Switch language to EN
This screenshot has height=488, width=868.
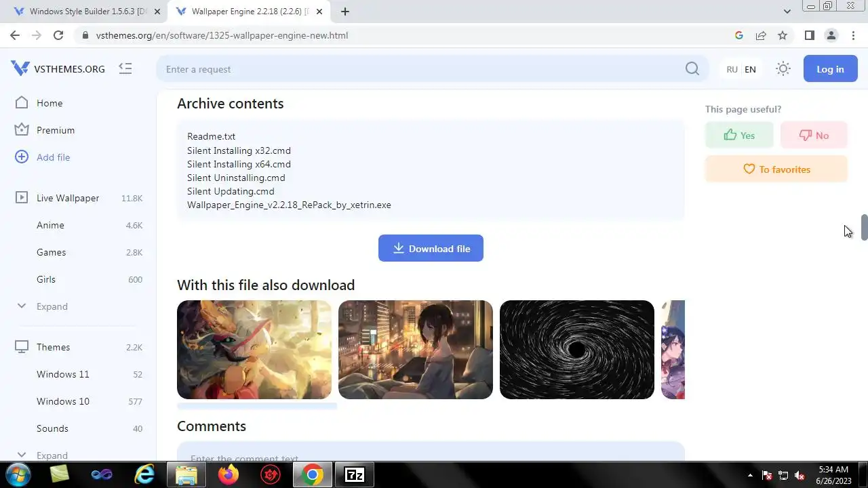pyautogui.click(x=750, y=69)
